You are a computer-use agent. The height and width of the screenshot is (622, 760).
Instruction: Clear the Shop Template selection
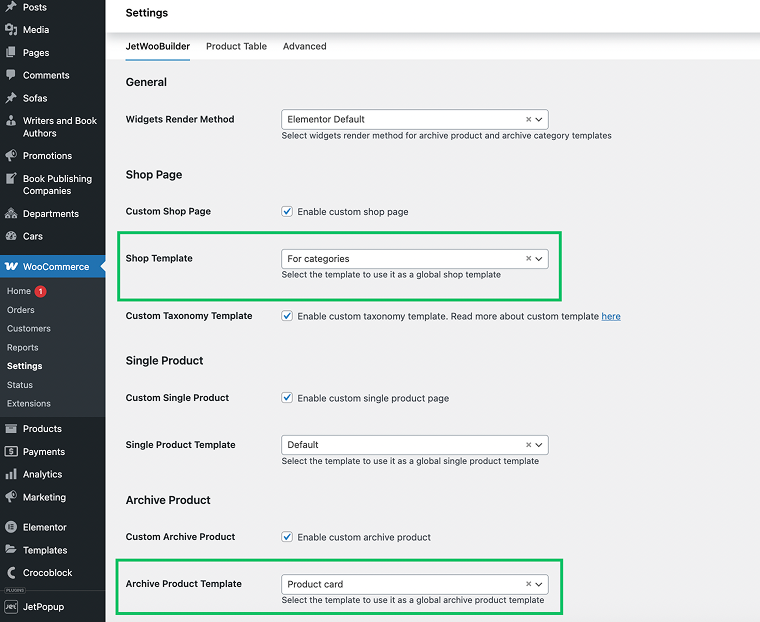pyautogui.click(x=528, y=258)
